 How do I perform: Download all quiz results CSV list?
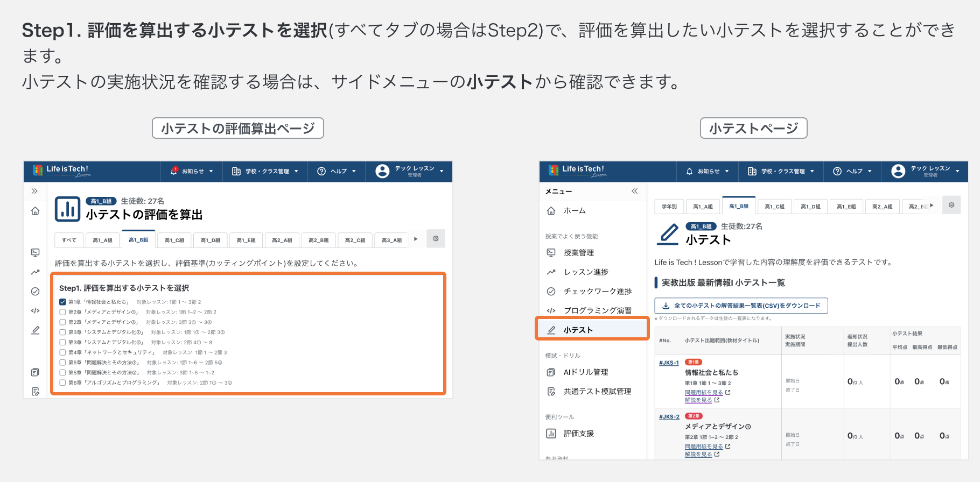[x=741, y=306]
